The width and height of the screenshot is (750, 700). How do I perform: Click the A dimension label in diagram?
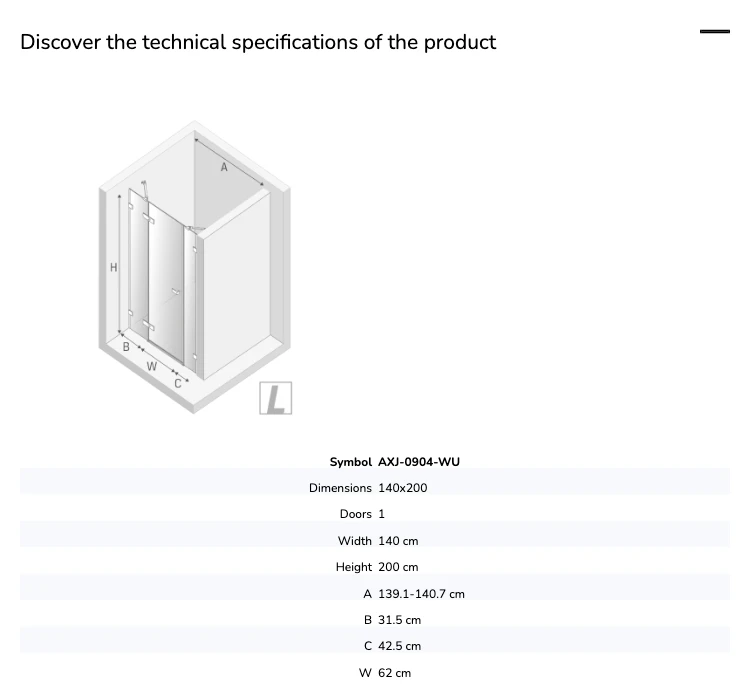tap(224, 167)
